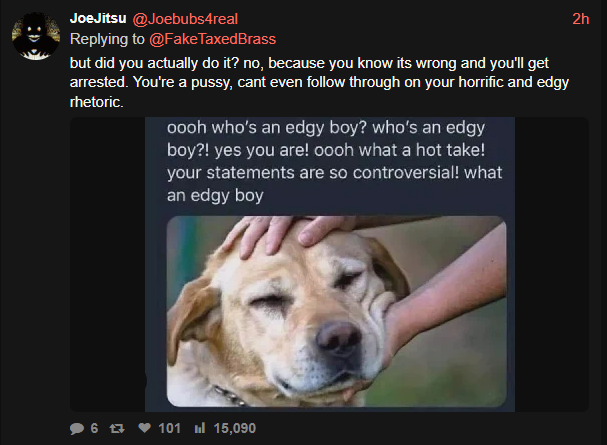Click the view count 15,090
607x445 pixels.
pos(235,428)
